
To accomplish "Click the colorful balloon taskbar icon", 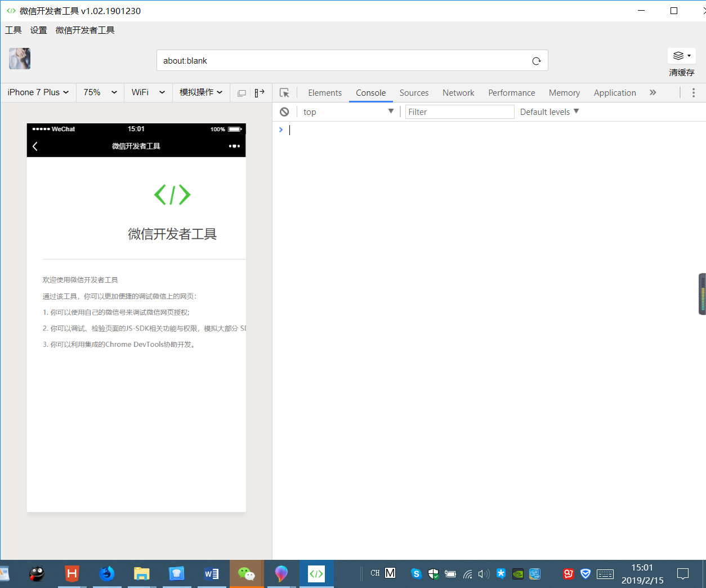I will point(281,574).
